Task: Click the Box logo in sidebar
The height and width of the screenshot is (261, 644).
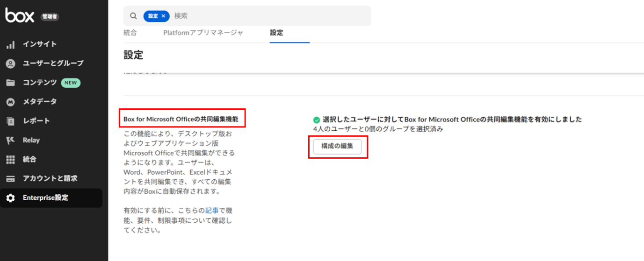Action: click(x=20, y=16)
